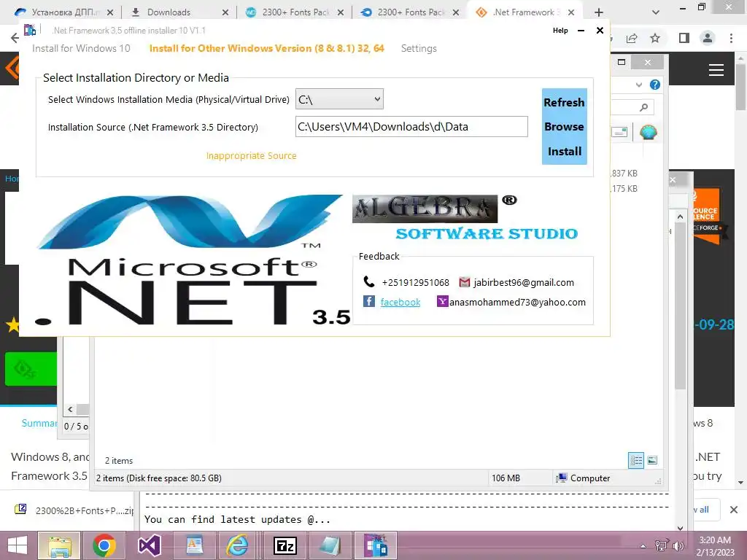Viewport: 747px width, 560px height.
Task: Click the share page icon in Chrome
Action: point(632,38)
